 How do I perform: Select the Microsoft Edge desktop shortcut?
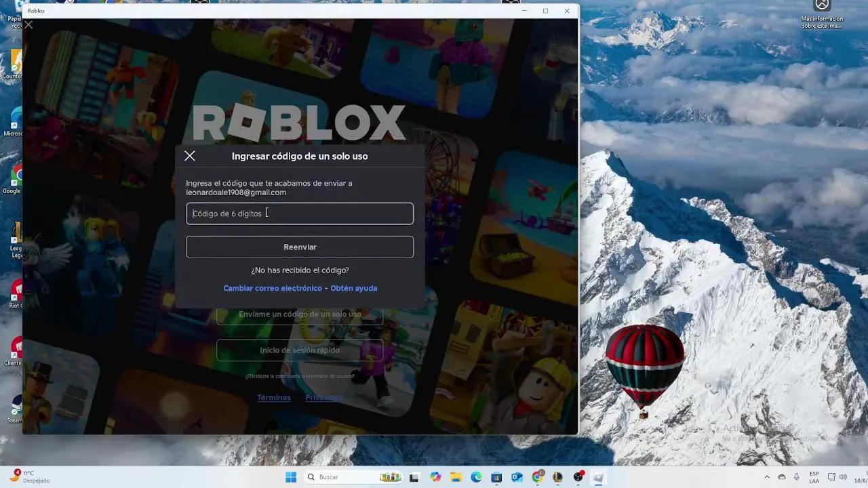click(14, 123)
